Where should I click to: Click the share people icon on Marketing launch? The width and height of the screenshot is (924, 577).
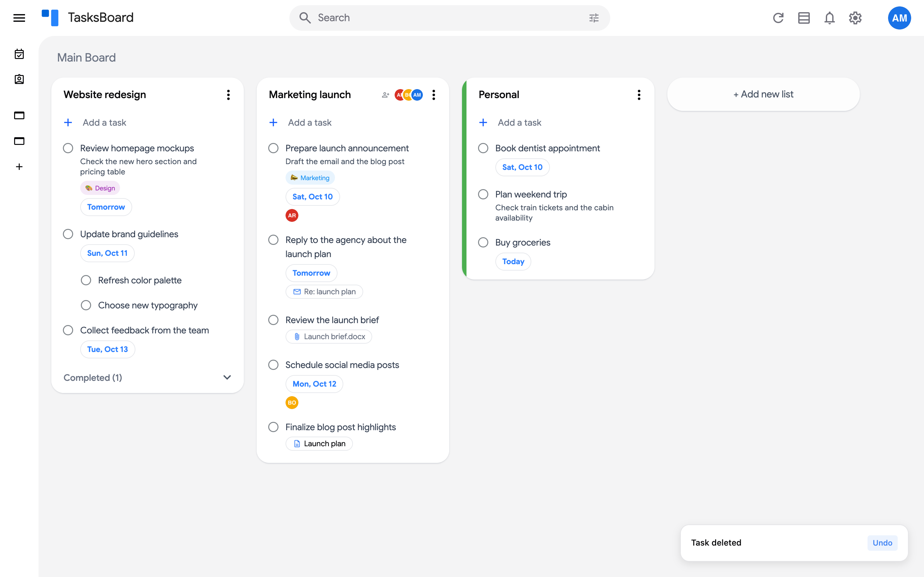tap(385, 95)
